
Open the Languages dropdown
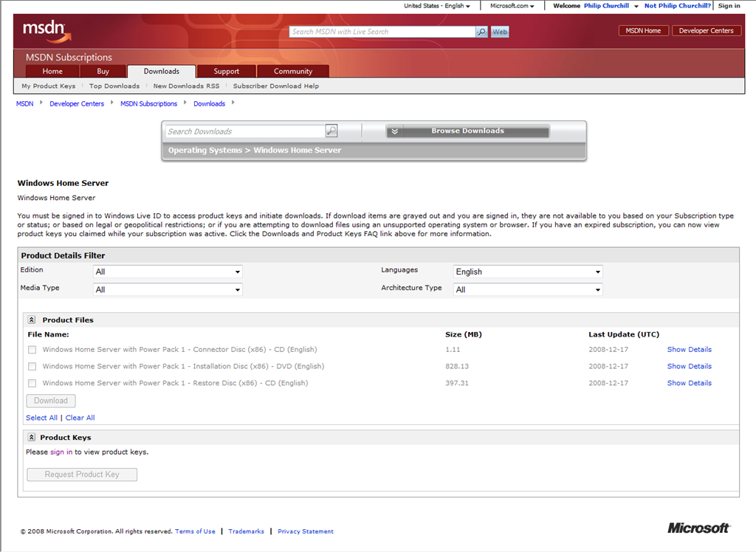[x=528, y=272]
